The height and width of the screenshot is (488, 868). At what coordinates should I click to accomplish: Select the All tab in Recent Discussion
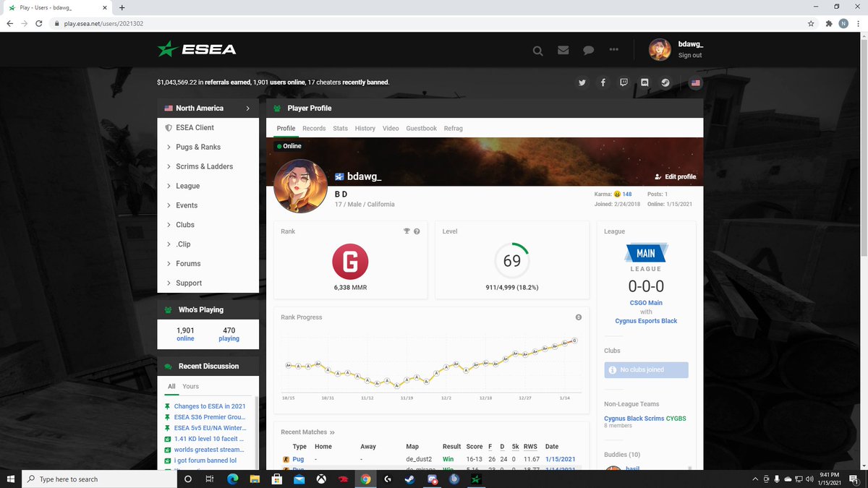(171, 387)
